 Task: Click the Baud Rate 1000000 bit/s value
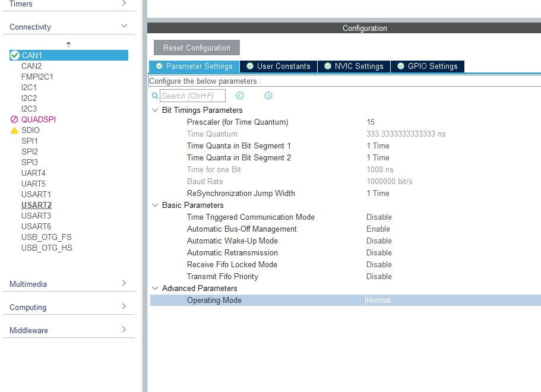pos(390,182)
